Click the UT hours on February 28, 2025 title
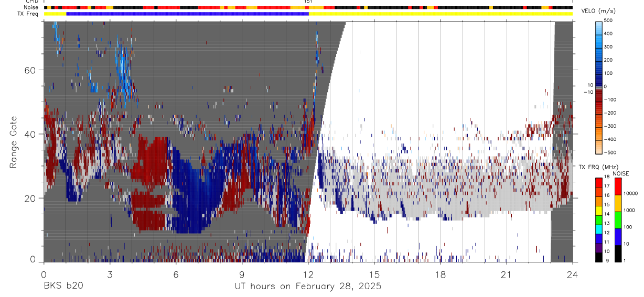 pyautogui.click(x=308, y=287)
